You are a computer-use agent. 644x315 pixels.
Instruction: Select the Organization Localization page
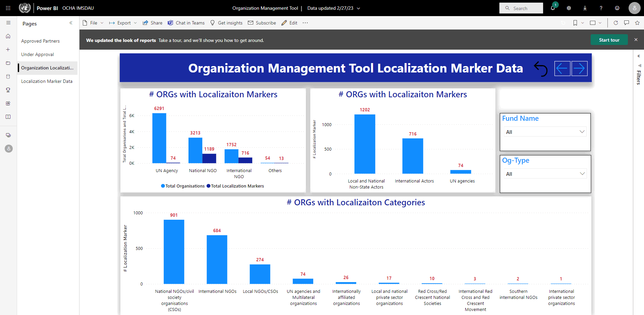point(47,68)
